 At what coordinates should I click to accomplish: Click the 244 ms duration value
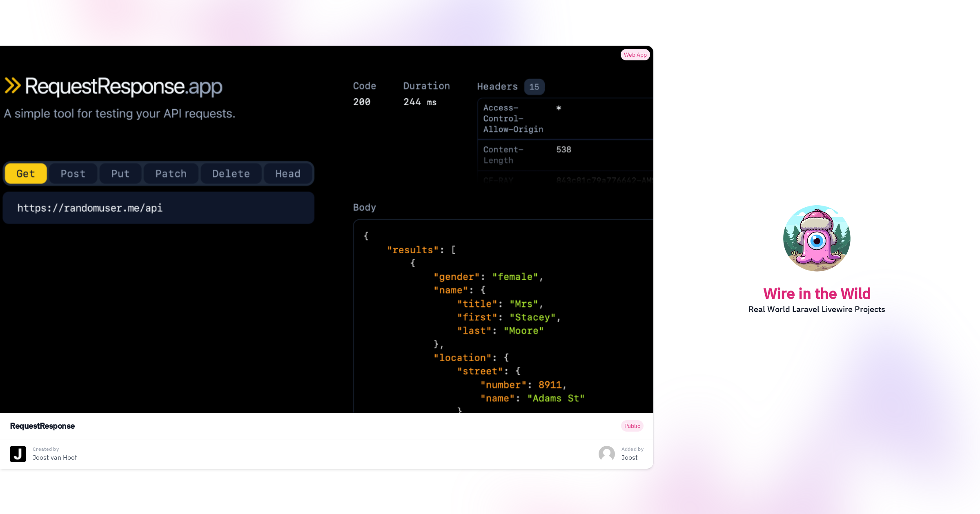point(420,102)
